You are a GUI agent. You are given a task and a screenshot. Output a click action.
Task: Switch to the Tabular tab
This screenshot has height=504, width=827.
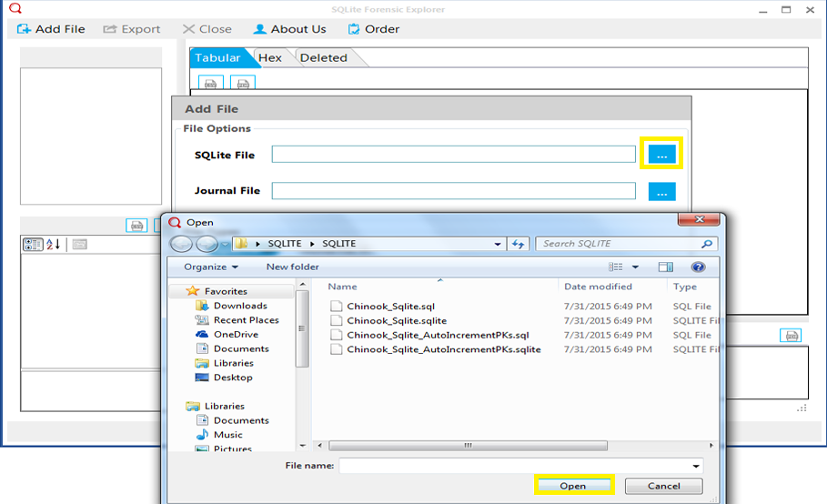point(217,57)
